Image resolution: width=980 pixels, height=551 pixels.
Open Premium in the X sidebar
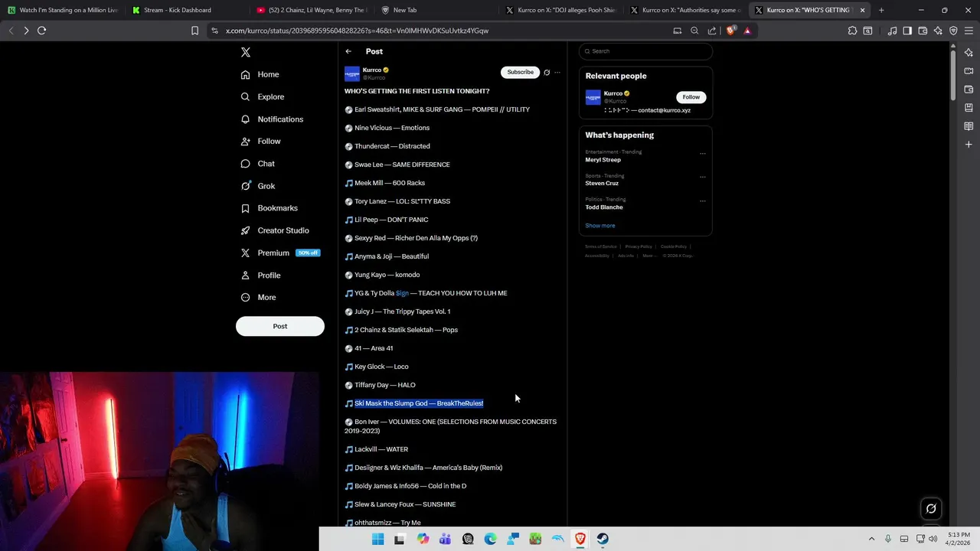[x=279, y=253]
